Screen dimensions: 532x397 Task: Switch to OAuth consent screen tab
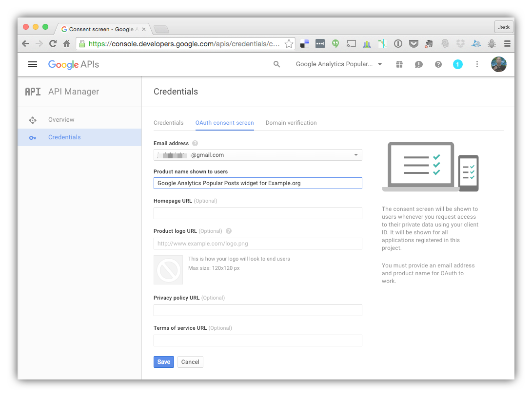pyautogui.click(x=225, y=123)
